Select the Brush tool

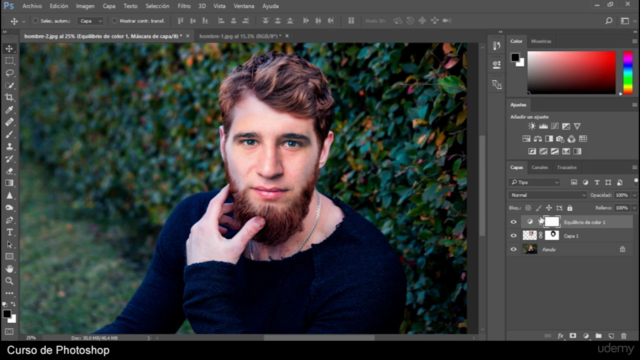[9, 134]
